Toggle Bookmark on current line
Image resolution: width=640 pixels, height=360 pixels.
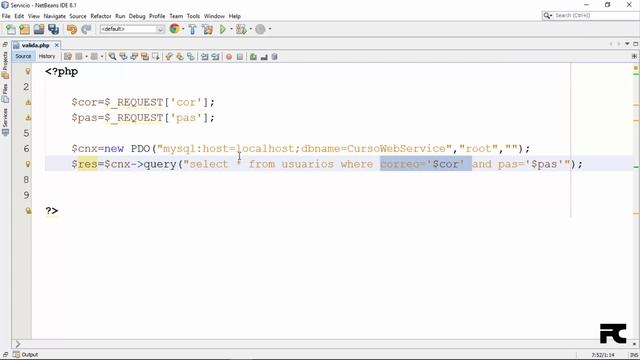point(191,57)
